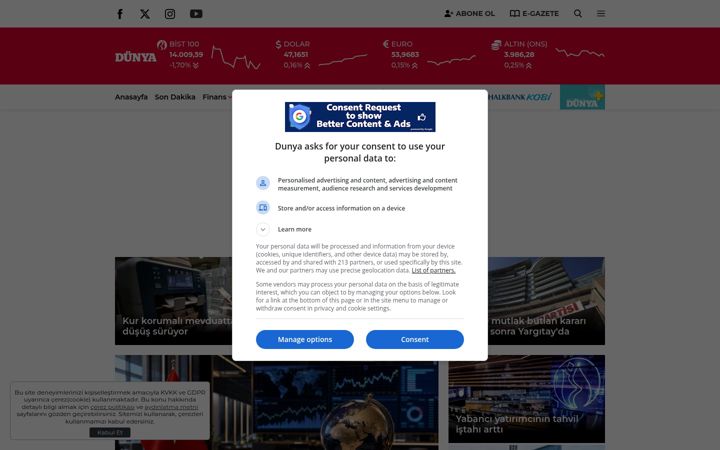Click the personalised advertising person icon
720x450 pixels.
[263, 183]
